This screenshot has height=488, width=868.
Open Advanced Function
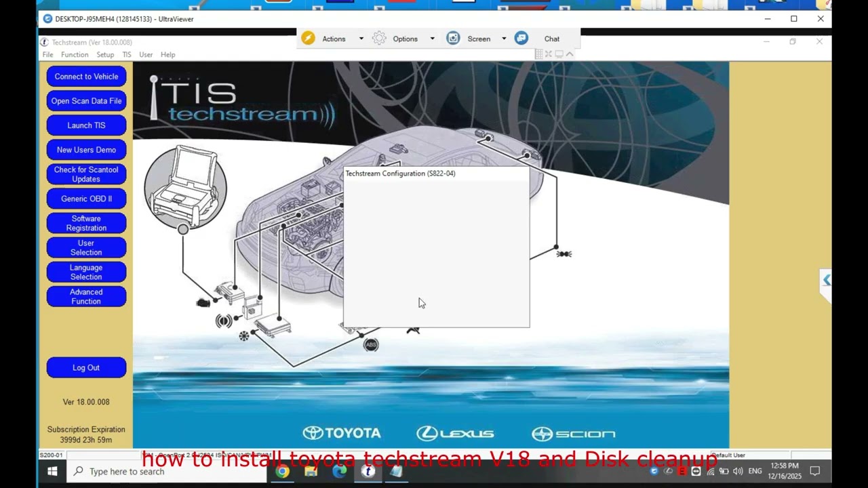pyautogui.click(x=86, y=296)
